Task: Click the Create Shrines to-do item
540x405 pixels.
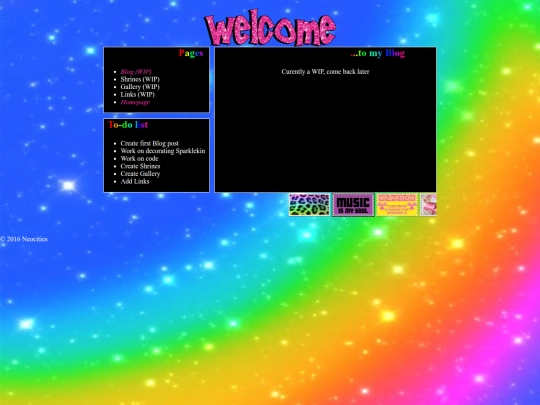Action: click(x=140, y=166)
